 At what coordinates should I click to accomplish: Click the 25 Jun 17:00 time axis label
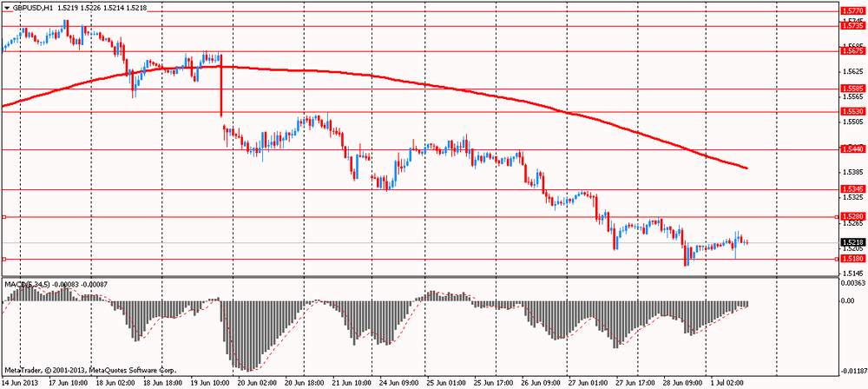(493, 382)
